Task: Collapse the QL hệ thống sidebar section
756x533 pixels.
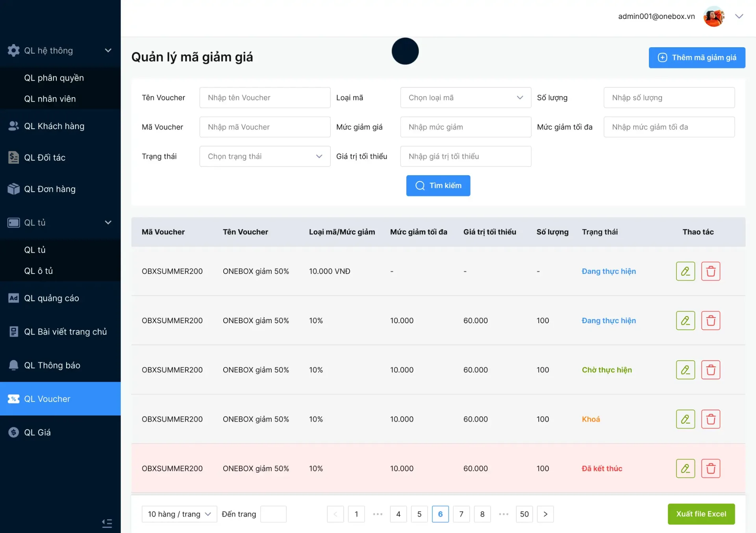Action: pyautogui.click(x=108, y=50)
